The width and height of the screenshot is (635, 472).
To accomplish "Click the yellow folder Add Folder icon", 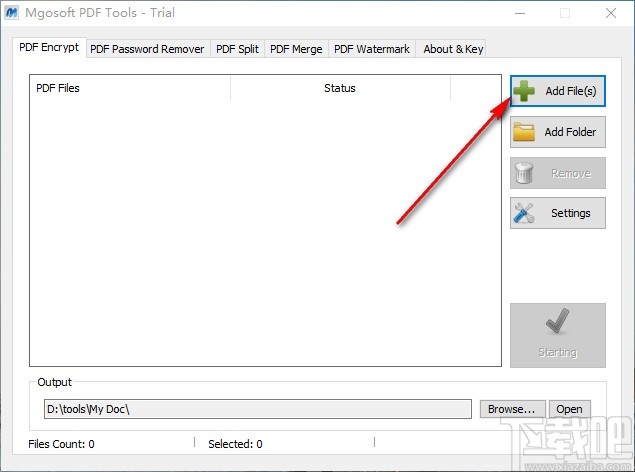I will coord(524,132).
